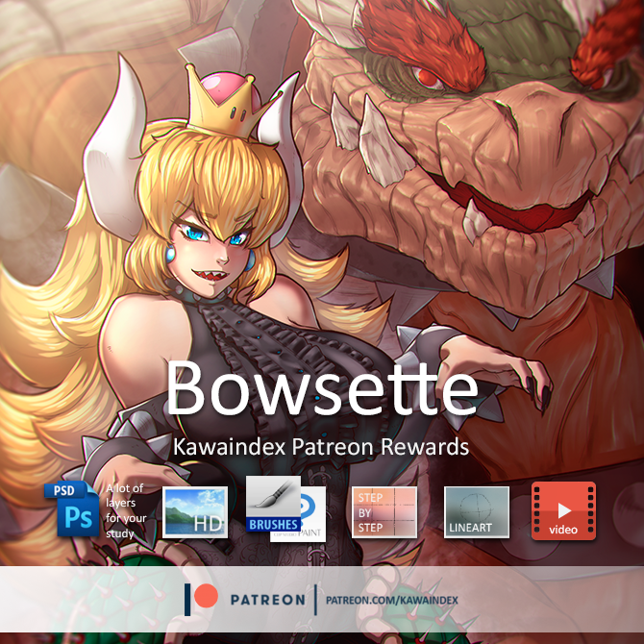
Task: Click the "A lot of layers for your study" text
Action: pyautogui.click(x=126, y=510)
